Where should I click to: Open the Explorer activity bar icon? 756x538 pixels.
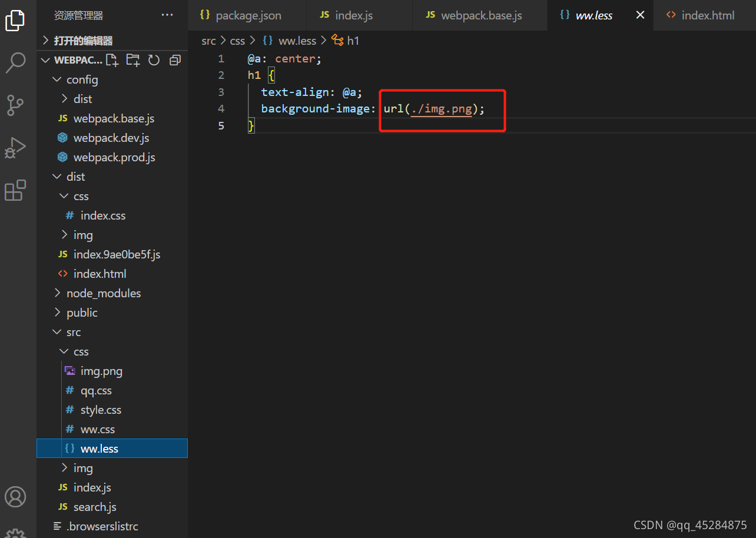15,21
